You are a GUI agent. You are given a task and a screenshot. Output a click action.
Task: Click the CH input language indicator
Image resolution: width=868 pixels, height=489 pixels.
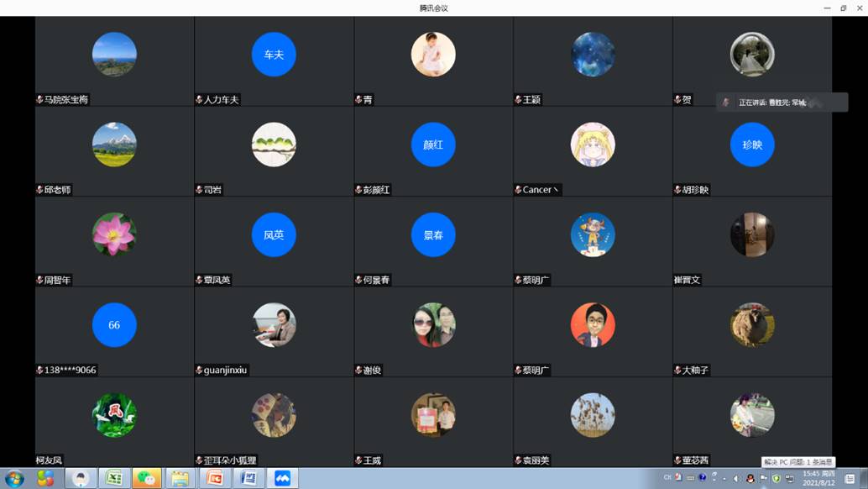[x=667, y=477]
